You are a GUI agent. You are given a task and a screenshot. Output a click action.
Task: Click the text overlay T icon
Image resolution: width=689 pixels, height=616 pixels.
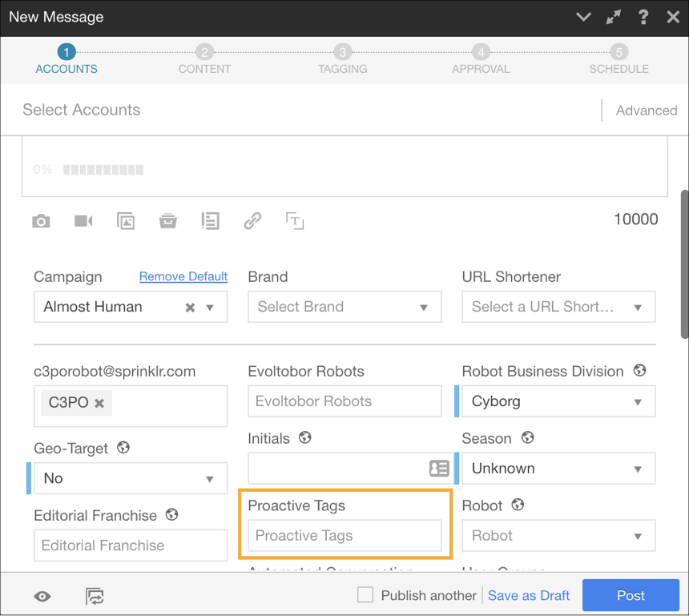pyautogui.click(x=295, y=221)
